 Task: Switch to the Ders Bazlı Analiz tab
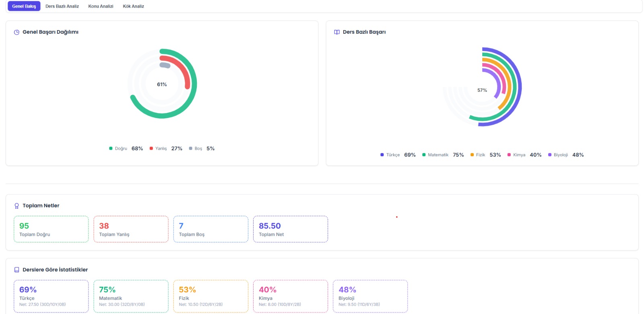62,6
